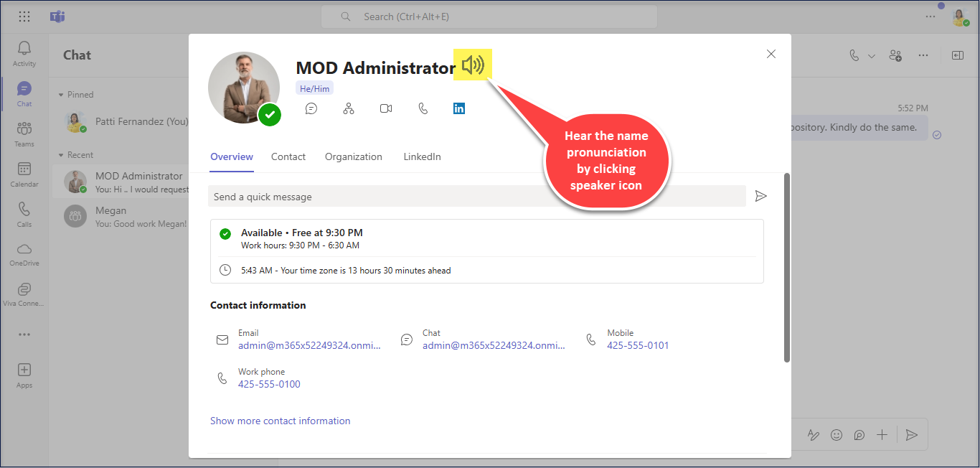Viewport: 980px width, 468px height.
Task: Click the add people icon in the chat header
Action: click(x=895, y=55)
